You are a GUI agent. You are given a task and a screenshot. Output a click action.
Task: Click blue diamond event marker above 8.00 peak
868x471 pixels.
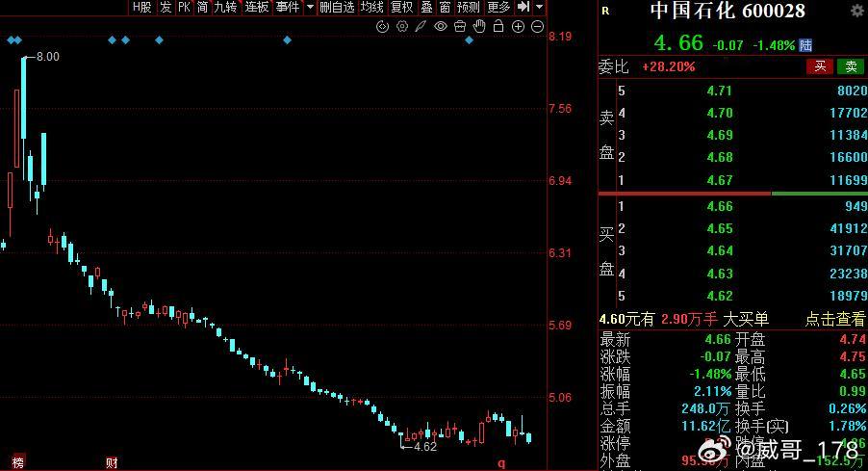point(15,39)
